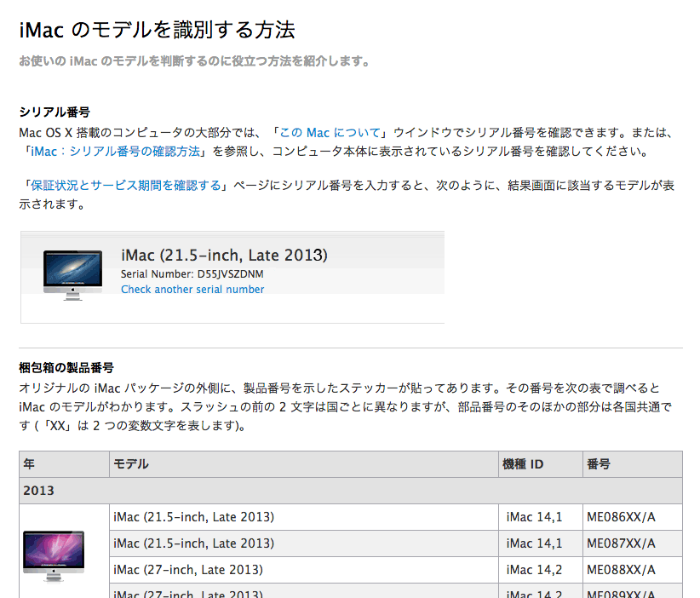700x598 pixels.
Task: Click result title 'iMac (21.5-inch, Late 2013)' in serial box
Action: point(224,255)
